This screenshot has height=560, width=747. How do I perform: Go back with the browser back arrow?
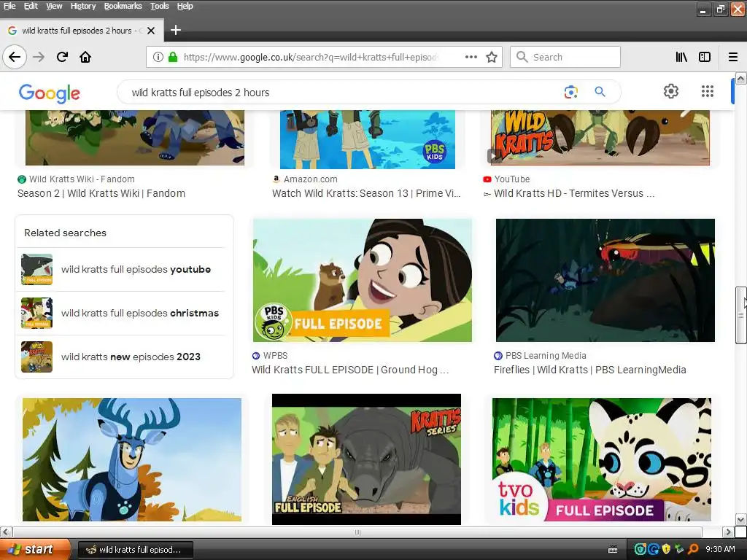(15, 57)
